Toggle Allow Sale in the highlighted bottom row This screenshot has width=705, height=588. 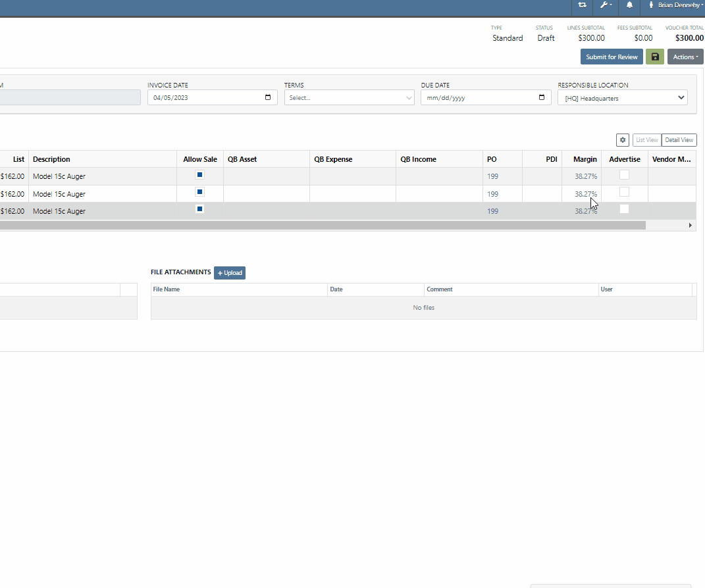[200, 209]
